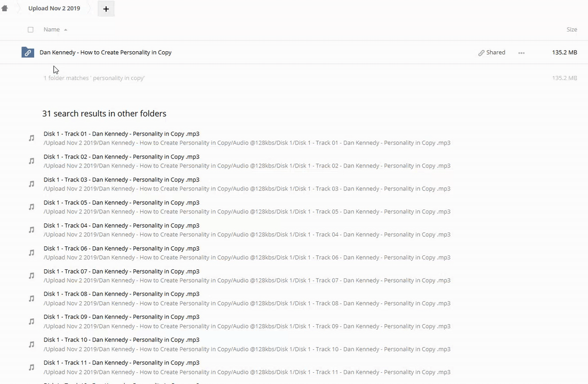The height and width of the screenshot is (384, 588).
Task: Sort files by the Name column
Action: [52, 30]
